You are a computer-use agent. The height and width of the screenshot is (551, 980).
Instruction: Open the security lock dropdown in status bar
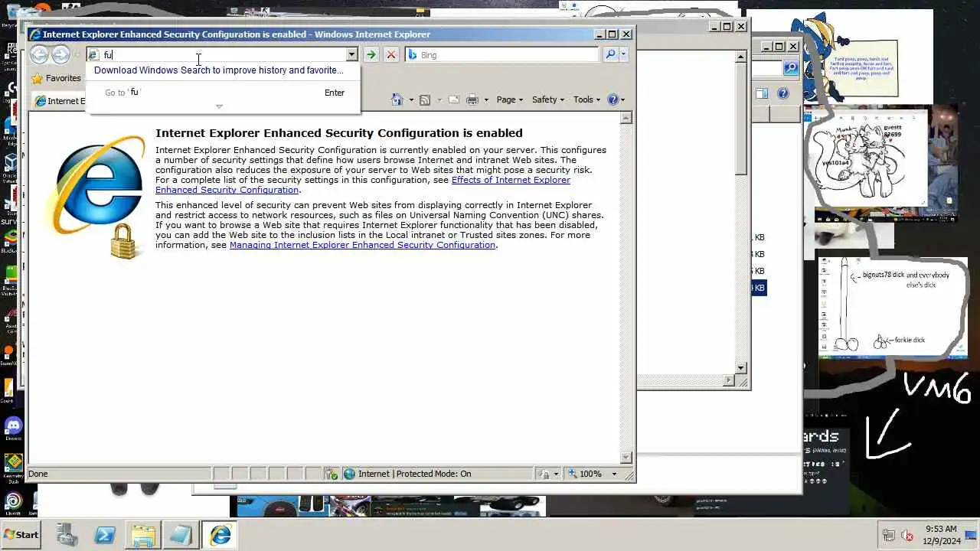pos(549,474)
